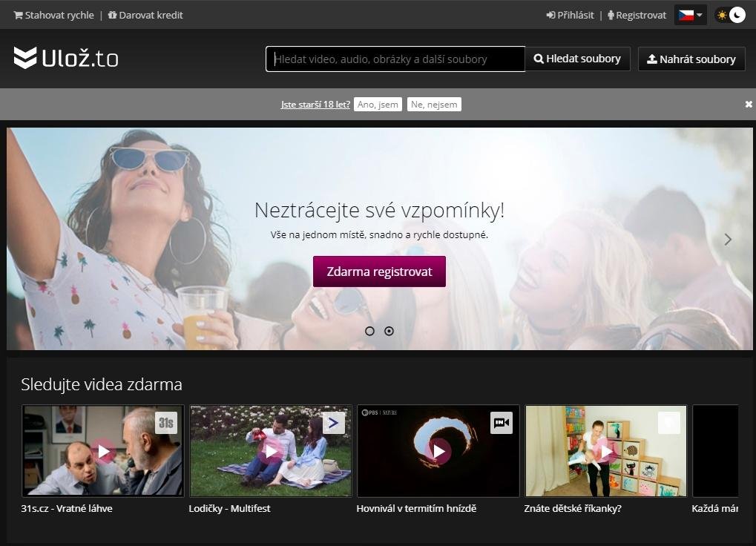756x546 pixels.
Task: Open the Registrovat link
Action: (x=637, y=15)
